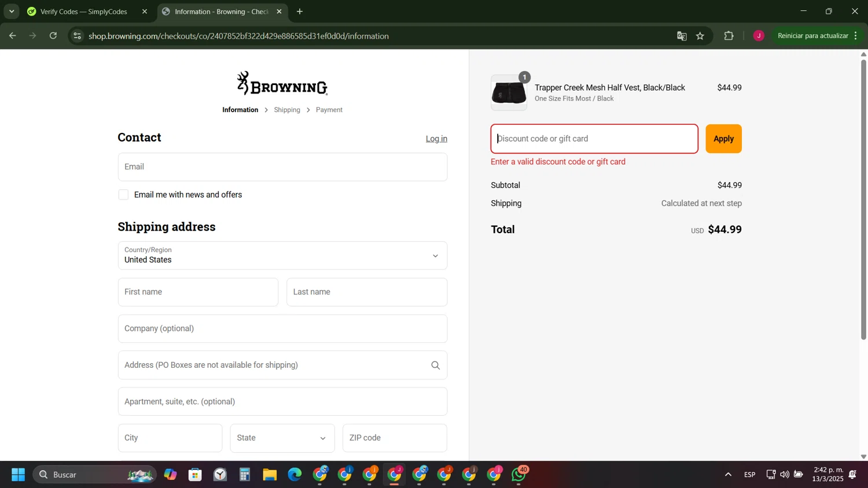Open the Clock app in taskbar
868x488 pixels.
pyautogui.click(x=220, y=475)
